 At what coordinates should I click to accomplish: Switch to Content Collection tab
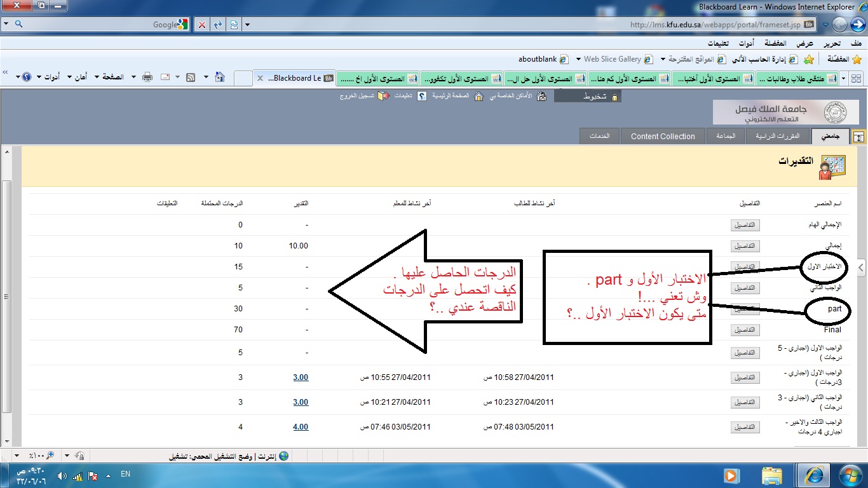pyautogui.click(x=663, y=136)
